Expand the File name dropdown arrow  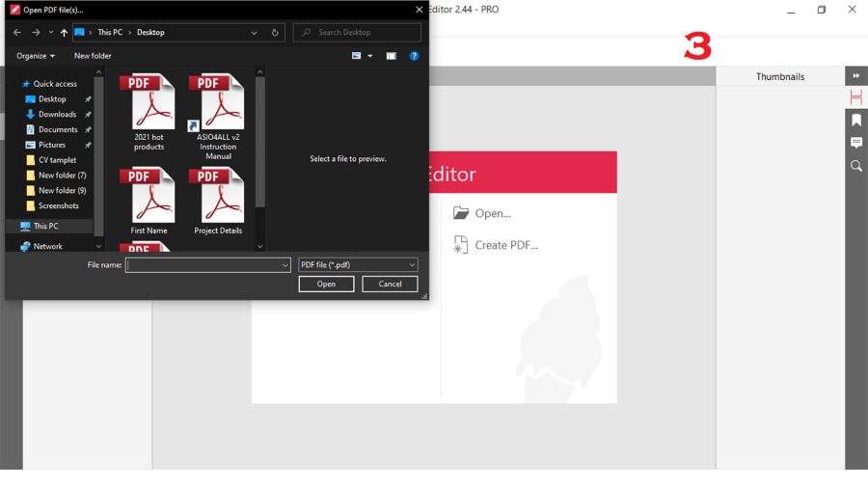285,265
